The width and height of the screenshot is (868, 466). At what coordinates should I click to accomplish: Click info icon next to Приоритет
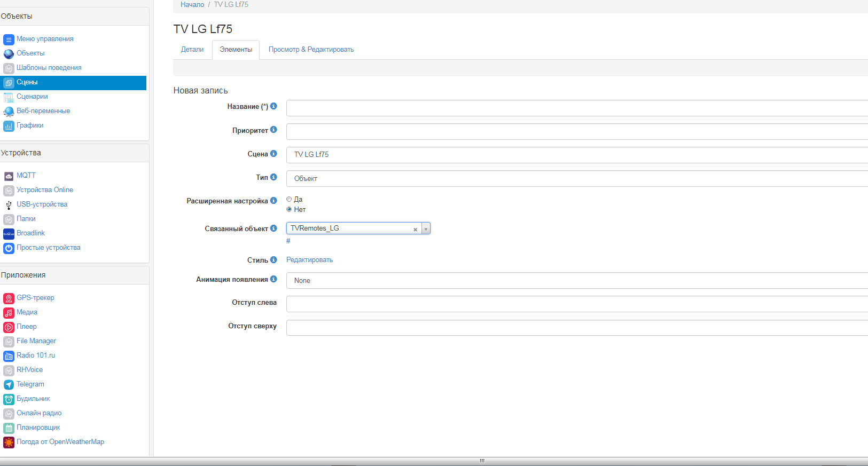273,130
